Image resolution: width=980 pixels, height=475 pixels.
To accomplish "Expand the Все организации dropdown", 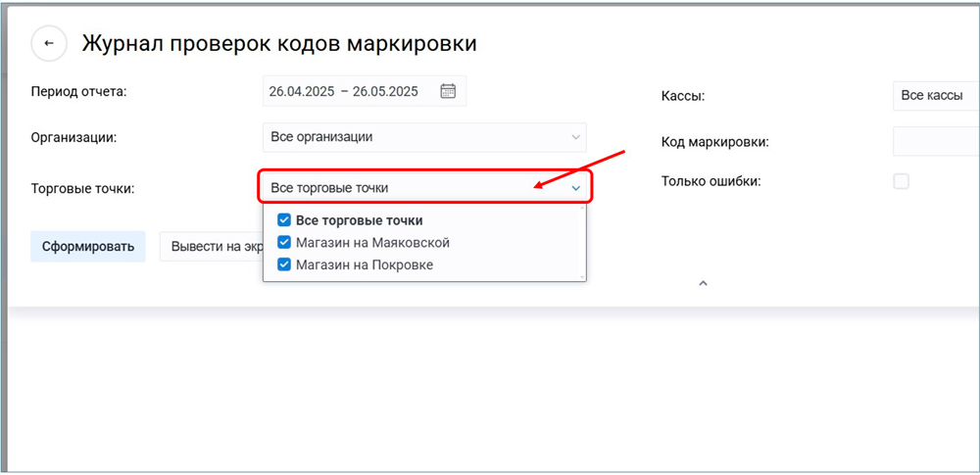I will coord(423,137).
